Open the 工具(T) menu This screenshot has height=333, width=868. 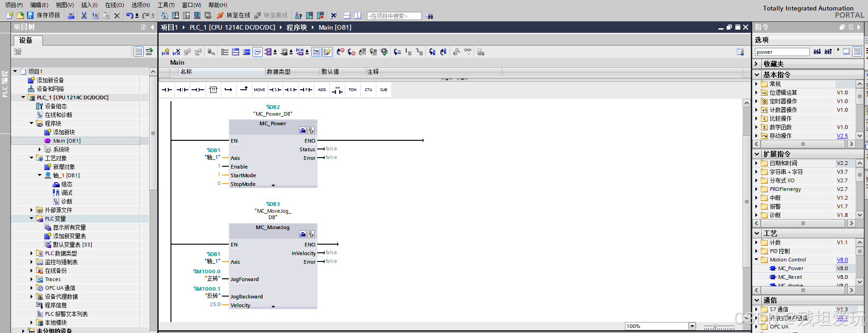pyautogui.click(x=166, y=5)
